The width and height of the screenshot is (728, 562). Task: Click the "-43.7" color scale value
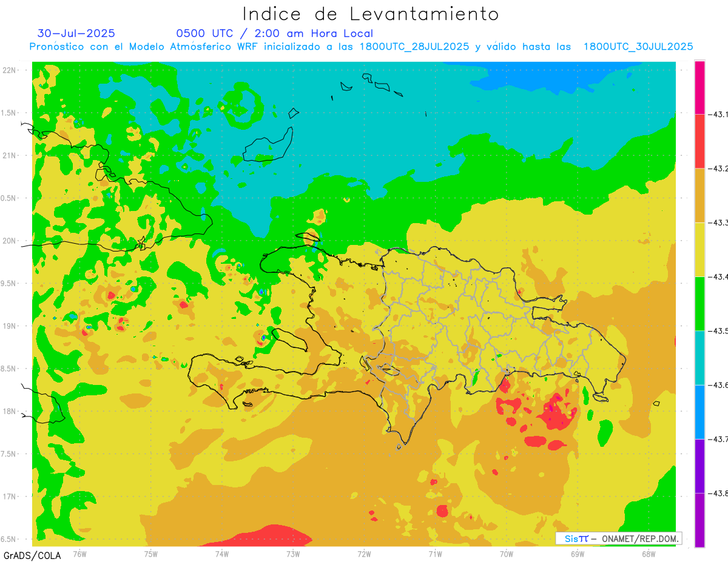(x=719, y=439)
